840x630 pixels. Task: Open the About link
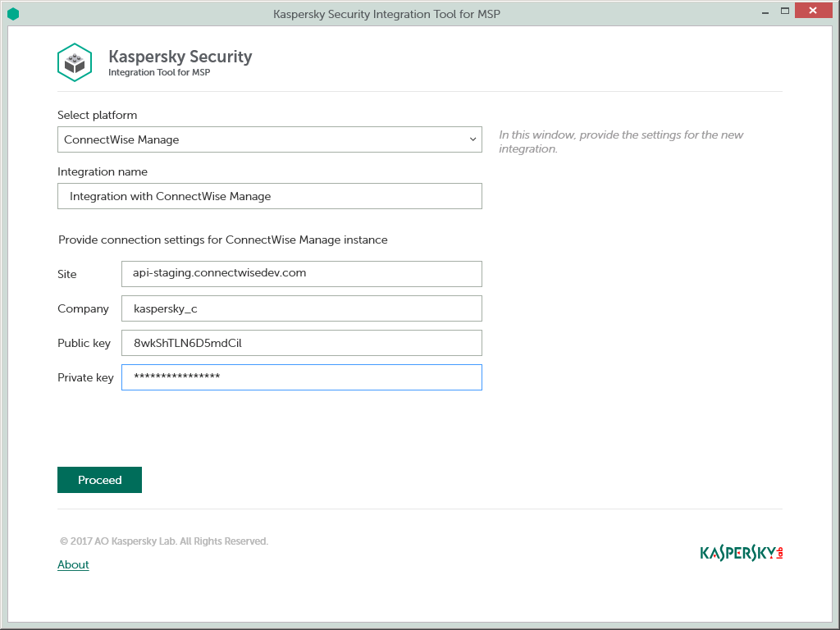coord(73,564)
